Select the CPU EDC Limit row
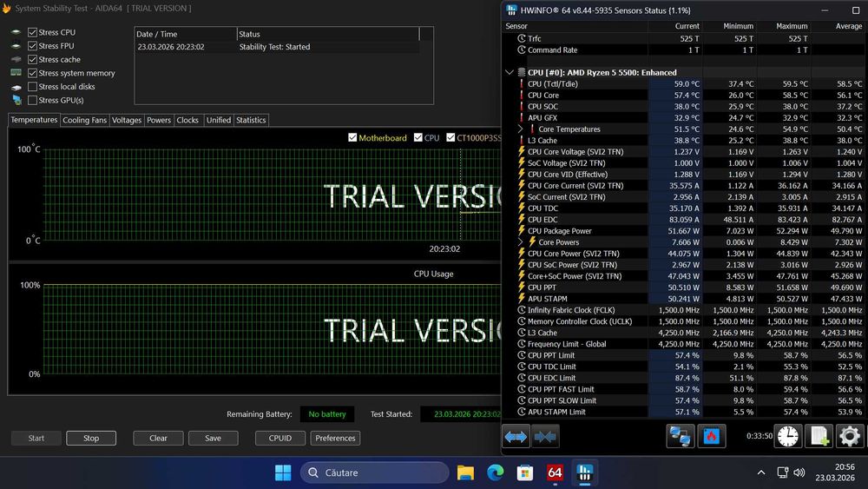Image resolution: width=868 pixels, height=489 pixels. [x=685, y=378]
